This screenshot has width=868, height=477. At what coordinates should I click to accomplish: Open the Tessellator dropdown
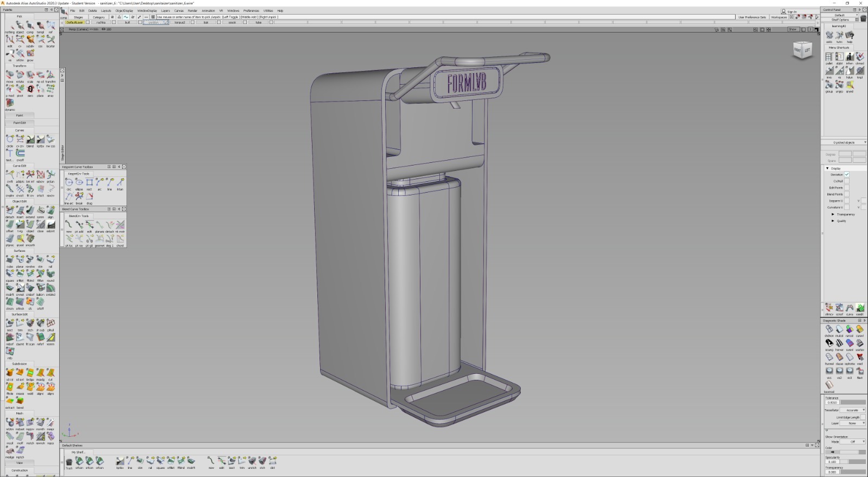coord(854,410)
